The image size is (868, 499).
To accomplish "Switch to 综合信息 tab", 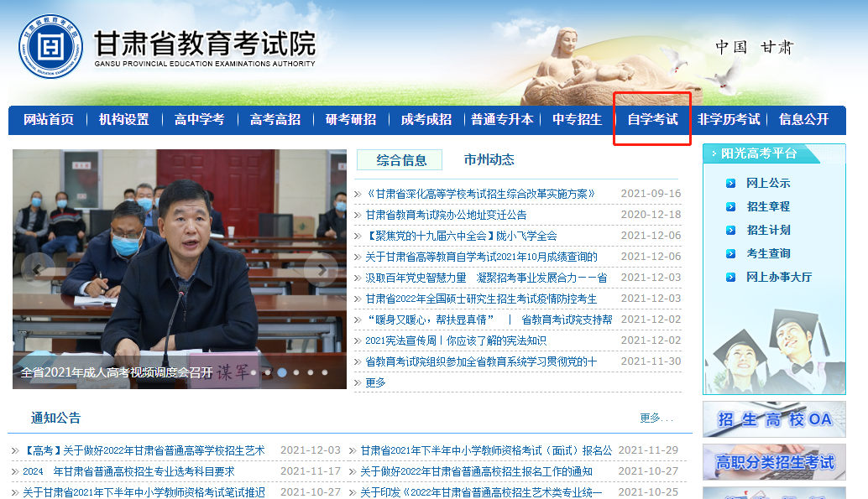I will point(400,160).
